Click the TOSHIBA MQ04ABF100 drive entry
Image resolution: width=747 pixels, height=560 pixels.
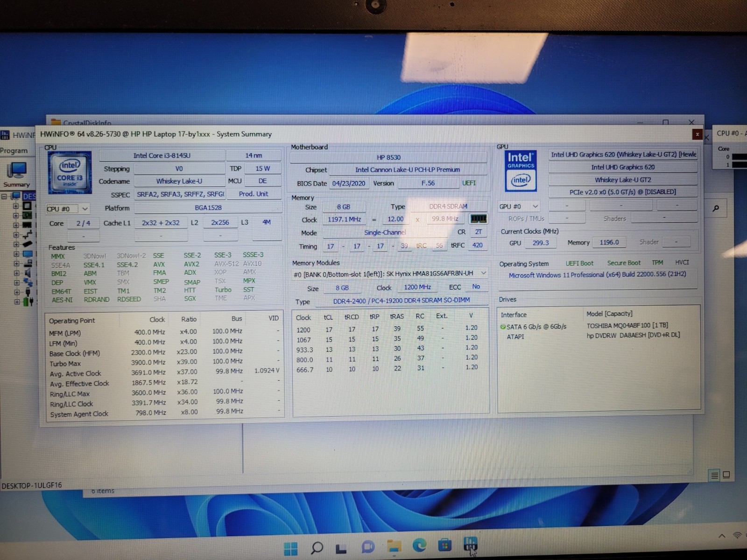click(627, 325)
